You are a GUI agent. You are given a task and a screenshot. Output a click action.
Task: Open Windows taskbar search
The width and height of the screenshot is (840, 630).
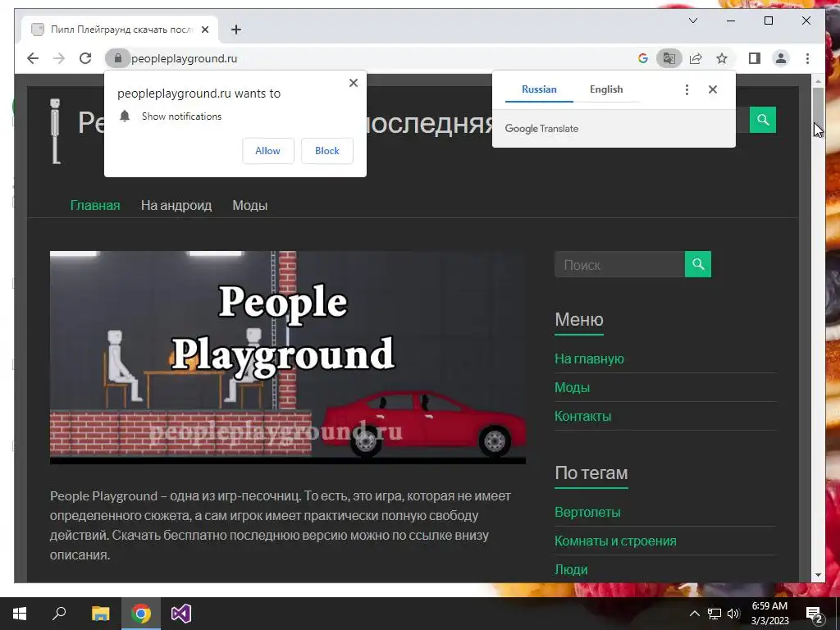[x=59, y=614]
